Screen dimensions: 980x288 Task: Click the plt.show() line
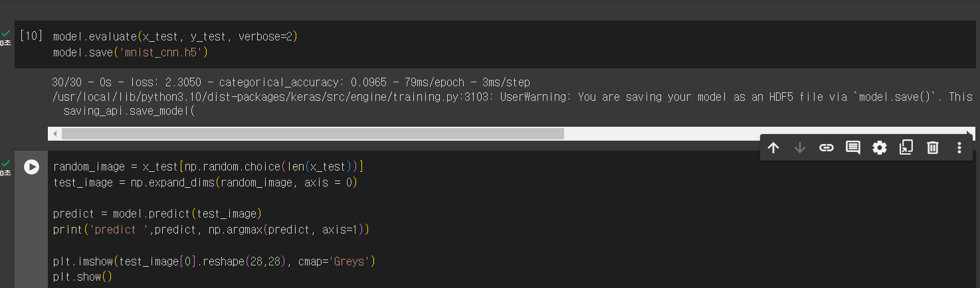pyautogui.click(x=83, y=277)
